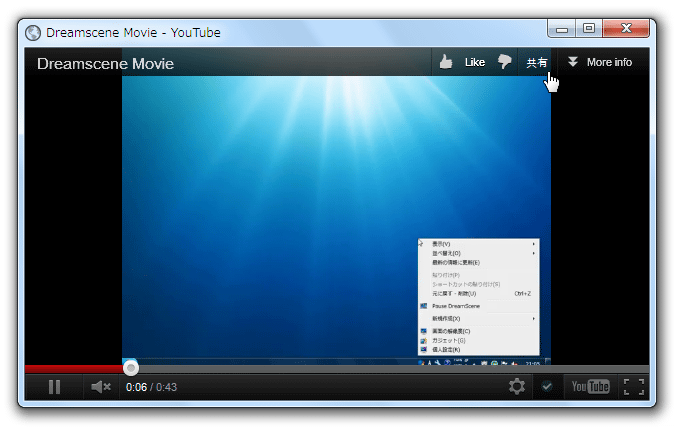Click the Like label
Screen dimensions: 679x430
(x=475, y=62)
